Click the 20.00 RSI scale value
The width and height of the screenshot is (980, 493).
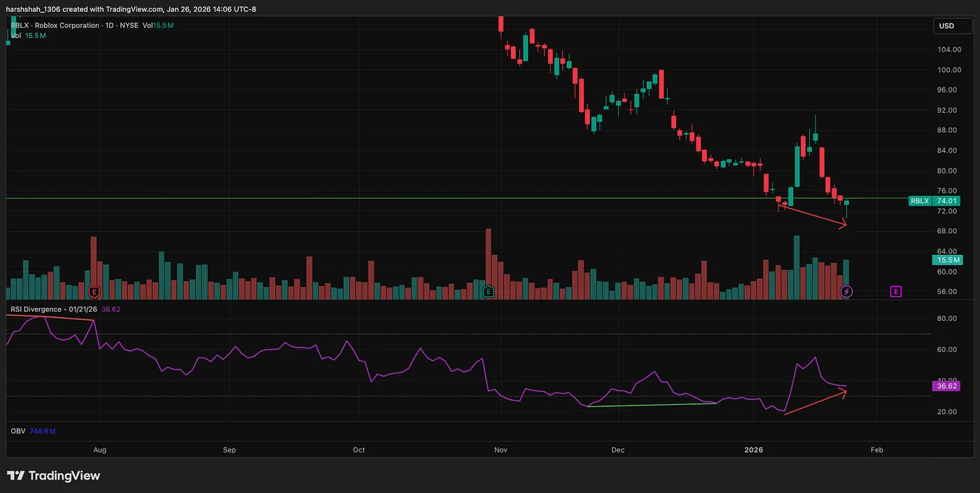coord(947,412)
